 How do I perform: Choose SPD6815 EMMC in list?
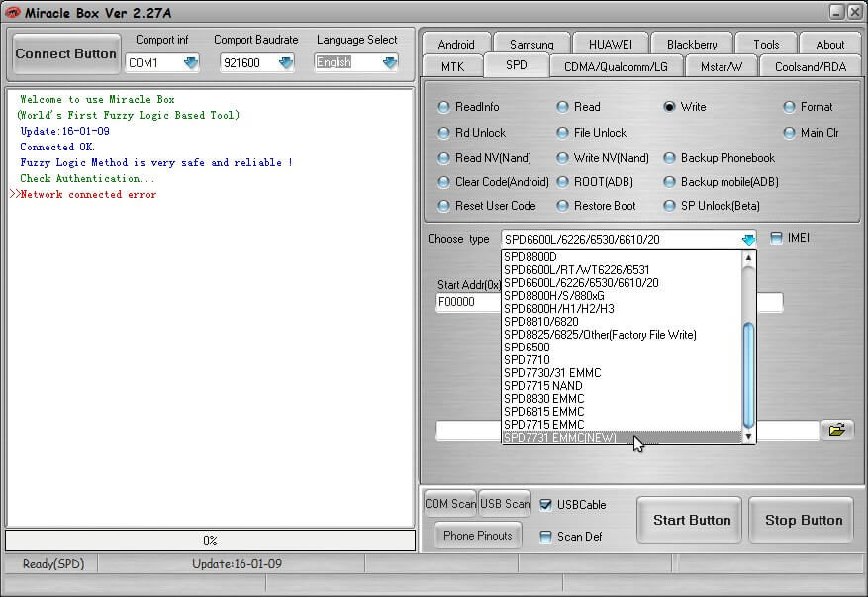point(622,412)
